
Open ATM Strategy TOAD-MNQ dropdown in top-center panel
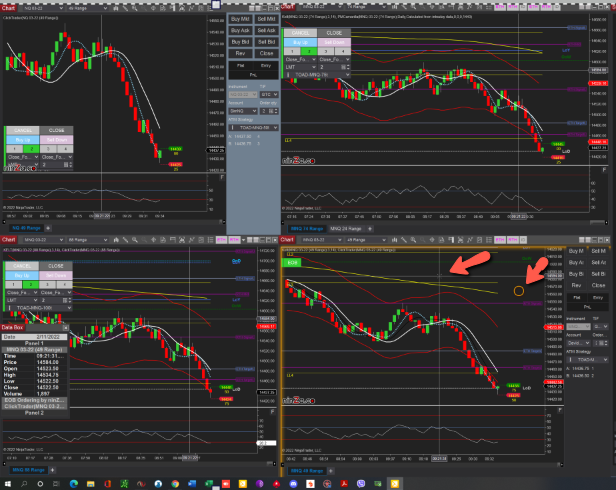click(x=254, y=128)
